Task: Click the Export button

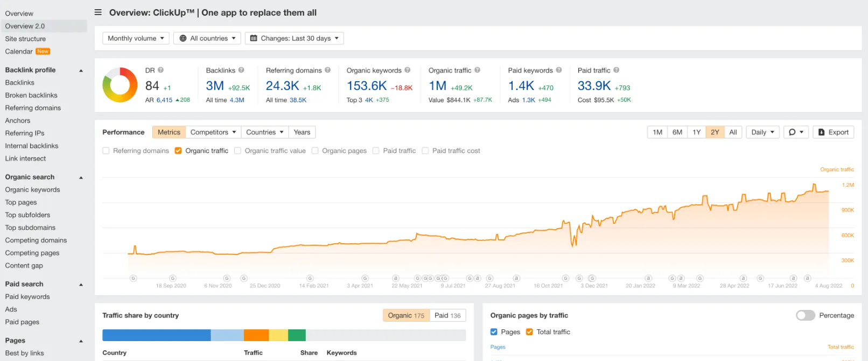Action: coord(834,132)
